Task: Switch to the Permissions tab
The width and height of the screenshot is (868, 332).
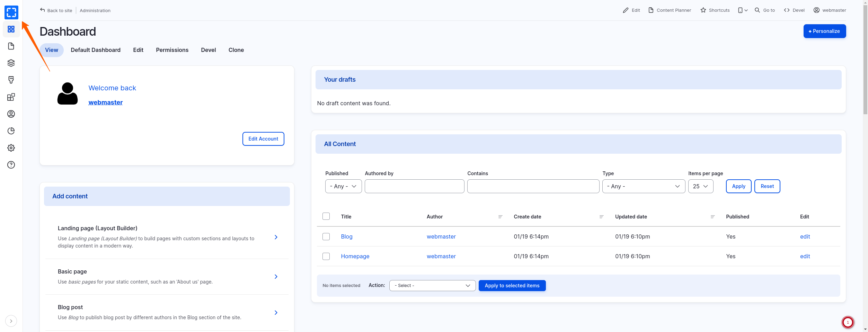Action: tap(172, 50)
